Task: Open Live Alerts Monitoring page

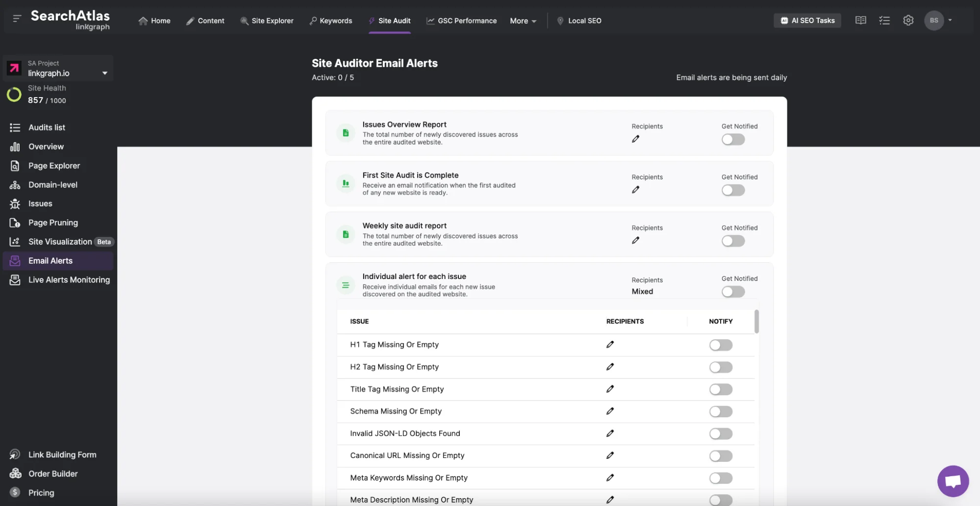Action: coord(60,280)
